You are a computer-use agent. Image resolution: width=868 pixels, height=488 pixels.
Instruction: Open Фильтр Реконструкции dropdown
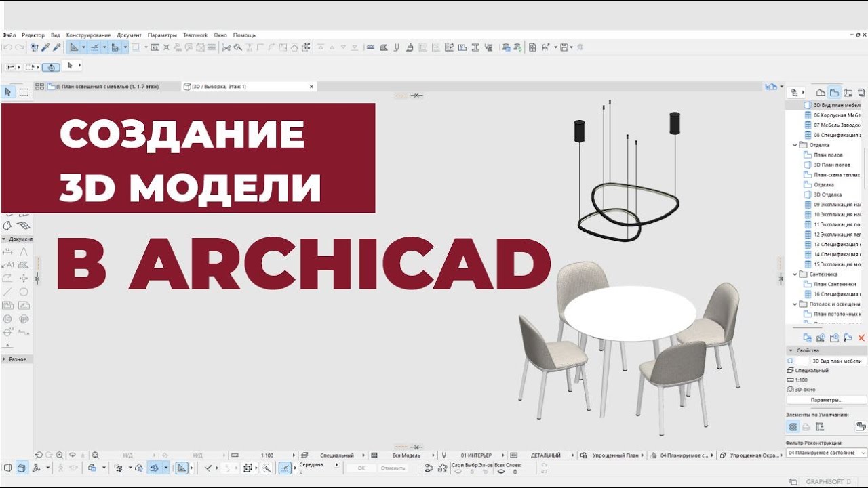(827, 453)
